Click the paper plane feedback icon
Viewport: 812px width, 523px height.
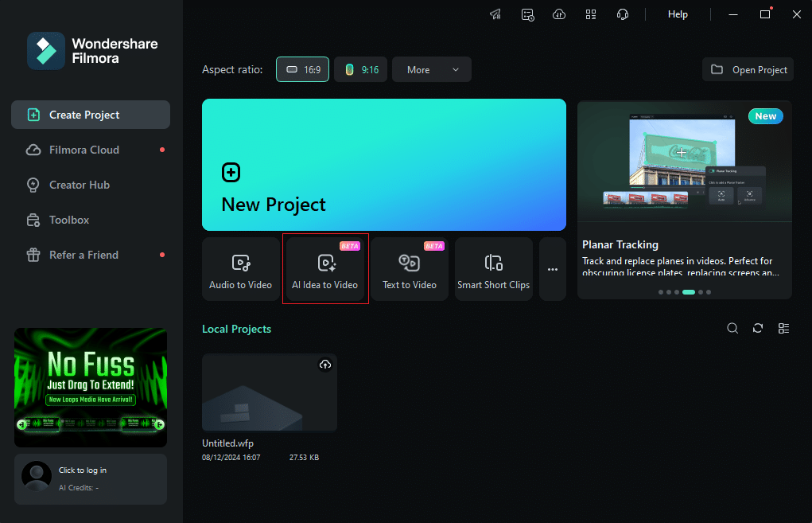[495, 14]
